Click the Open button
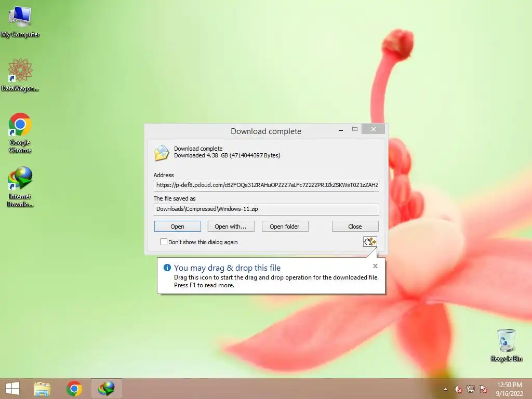This screenshot has width=532, height=399. pos(178,227)
